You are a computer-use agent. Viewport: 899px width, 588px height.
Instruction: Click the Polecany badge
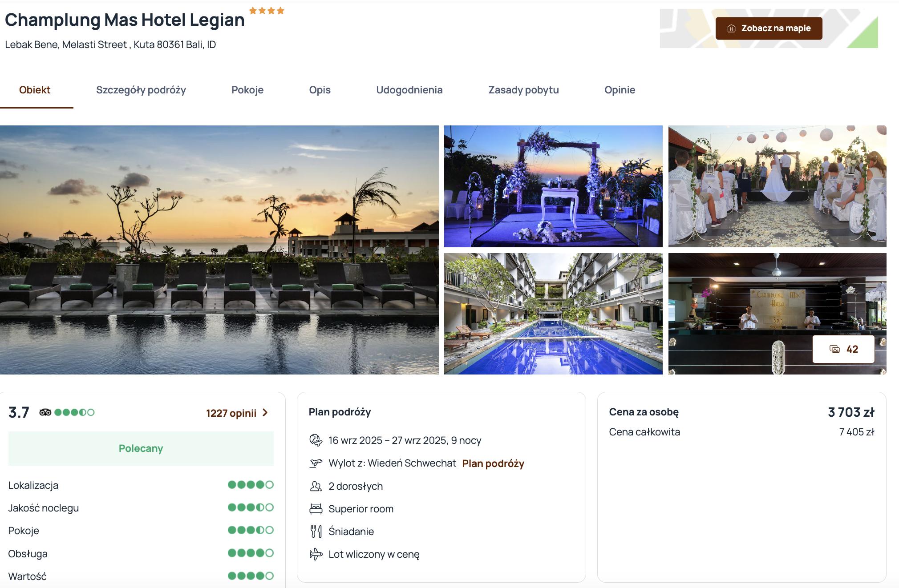coord(141,448)
